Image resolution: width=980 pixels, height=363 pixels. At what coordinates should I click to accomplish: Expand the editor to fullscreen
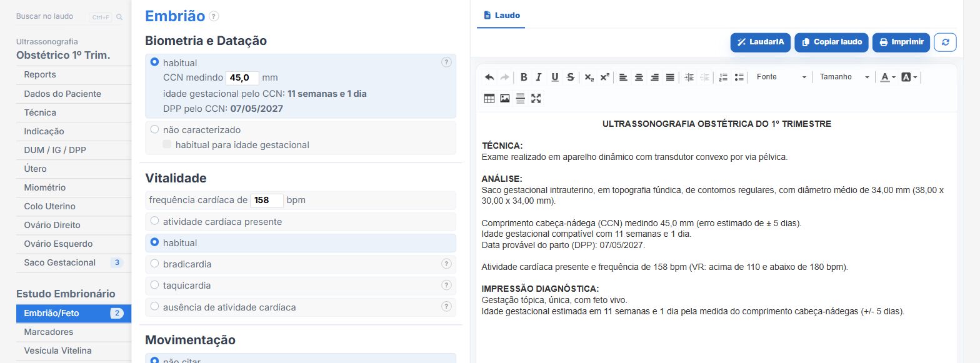tap(536, 98)
